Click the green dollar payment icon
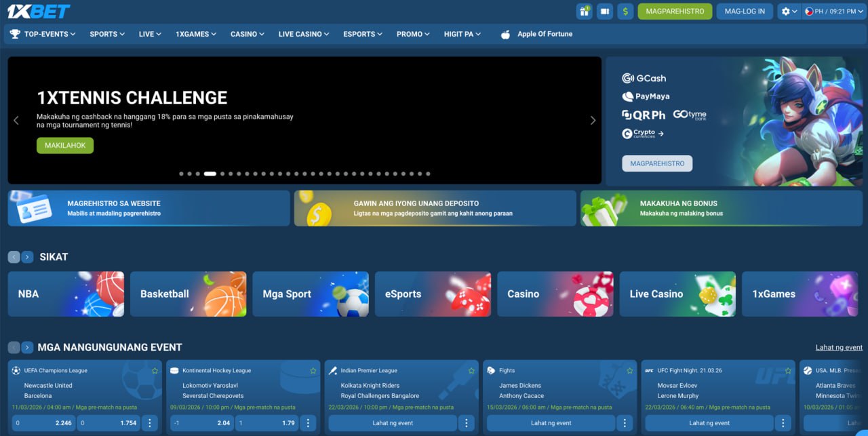This screenshot has width=868, height=436. pyautogui.click(x=625, y=11)
